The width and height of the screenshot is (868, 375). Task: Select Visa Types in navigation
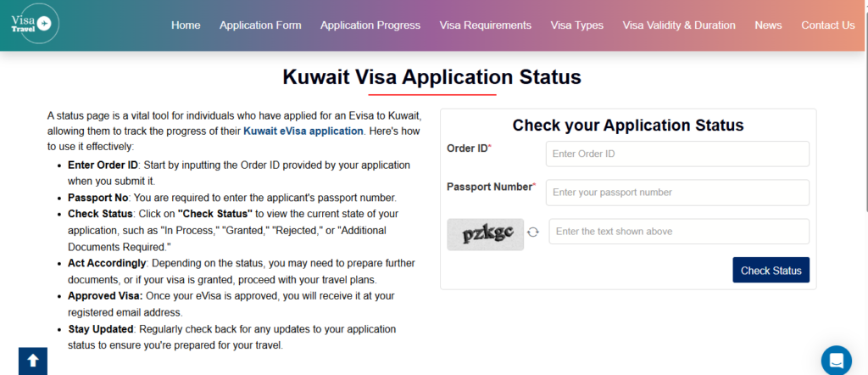pos(577,25)
